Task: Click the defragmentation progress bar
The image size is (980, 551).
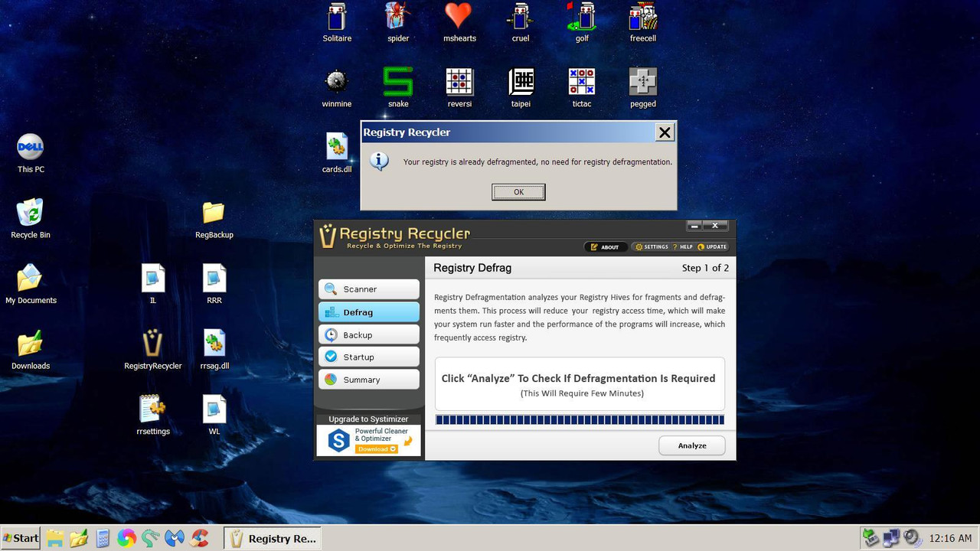Action: (x=580, y=419)
